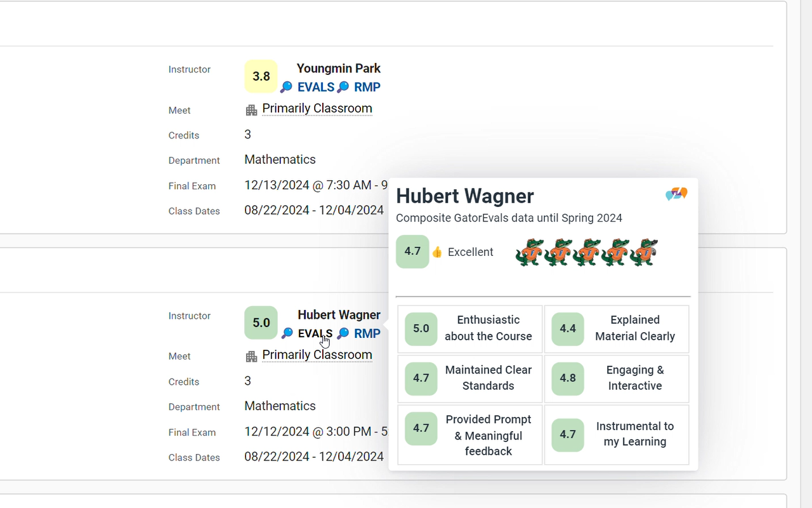This screenshot has height=508, width=812.
Task: Select the Engaging & Interactive rating cell
Action: point(617,378)
